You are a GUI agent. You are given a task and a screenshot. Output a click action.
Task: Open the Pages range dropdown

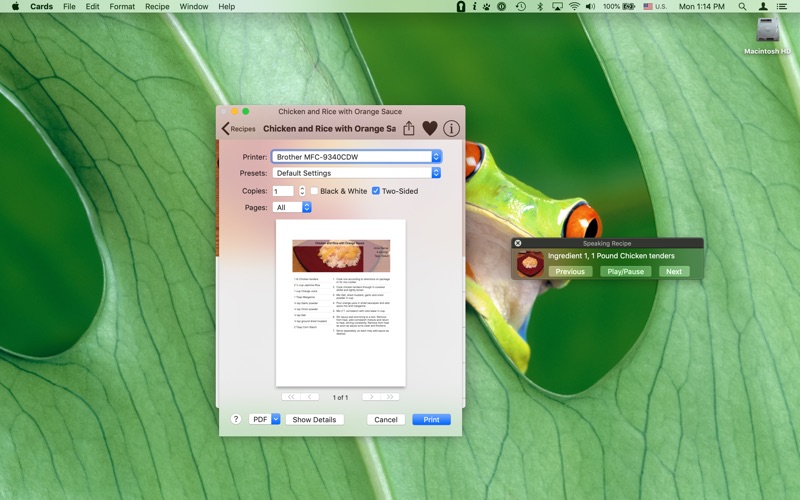click(x=292, y=207)
